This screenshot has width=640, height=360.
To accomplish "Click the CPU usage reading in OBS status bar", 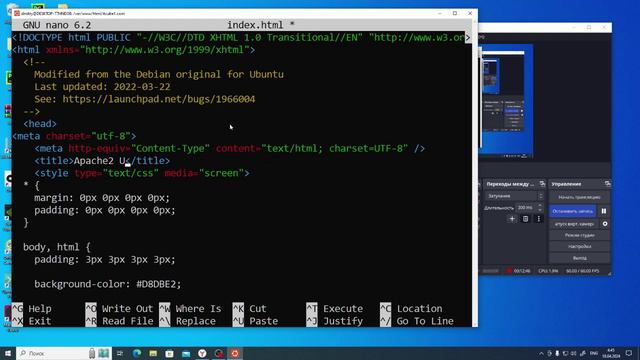I will 548,271.
